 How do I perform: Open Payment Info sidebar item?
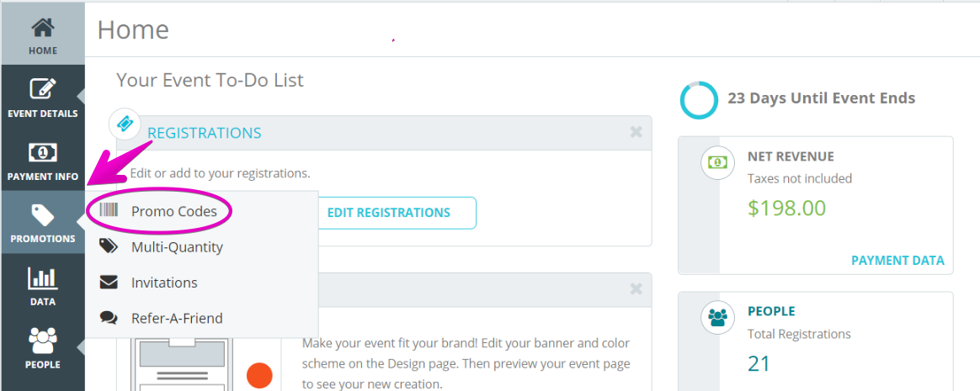[x=42, y=160]
